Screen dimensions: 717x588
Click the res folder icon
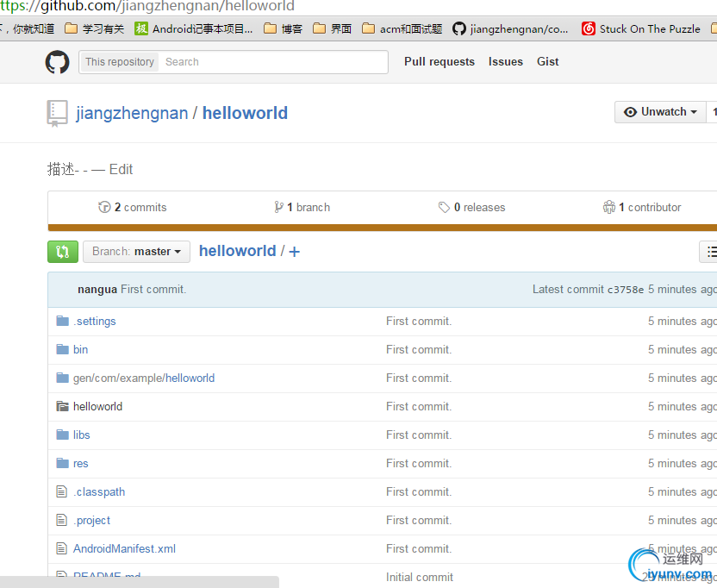62,463
